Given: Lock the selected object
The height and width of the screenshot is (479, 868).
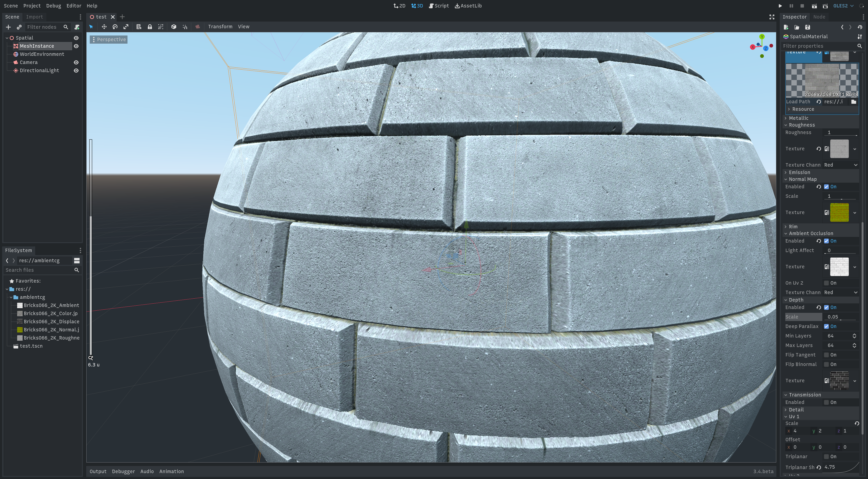Looking at the screenshot, I should (x=150, y=27).
